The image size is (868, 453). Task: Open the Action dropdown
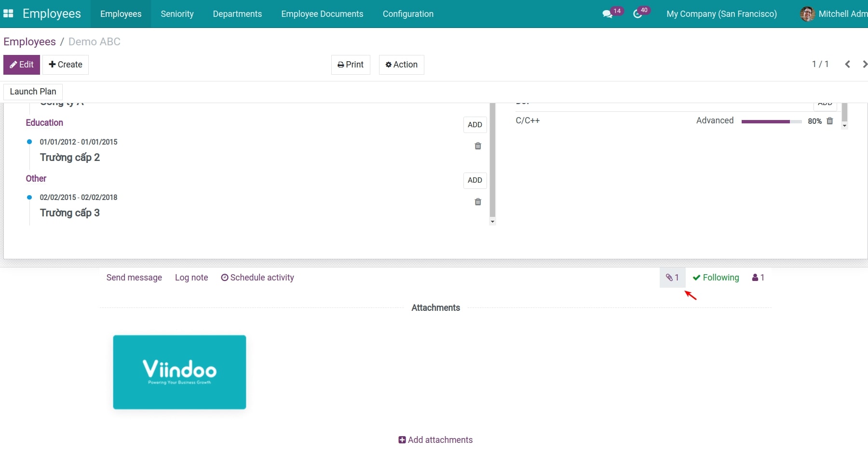pos(401,65)
